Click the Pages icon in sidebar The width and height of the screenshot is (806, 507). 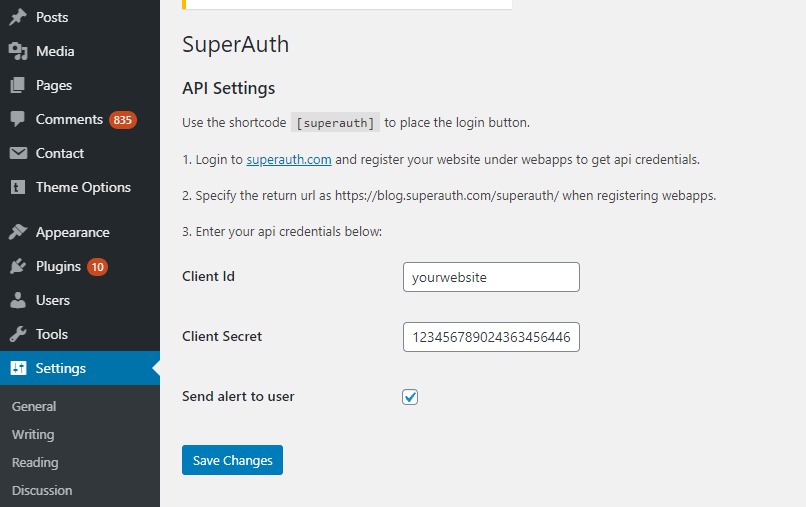point(18,85)
